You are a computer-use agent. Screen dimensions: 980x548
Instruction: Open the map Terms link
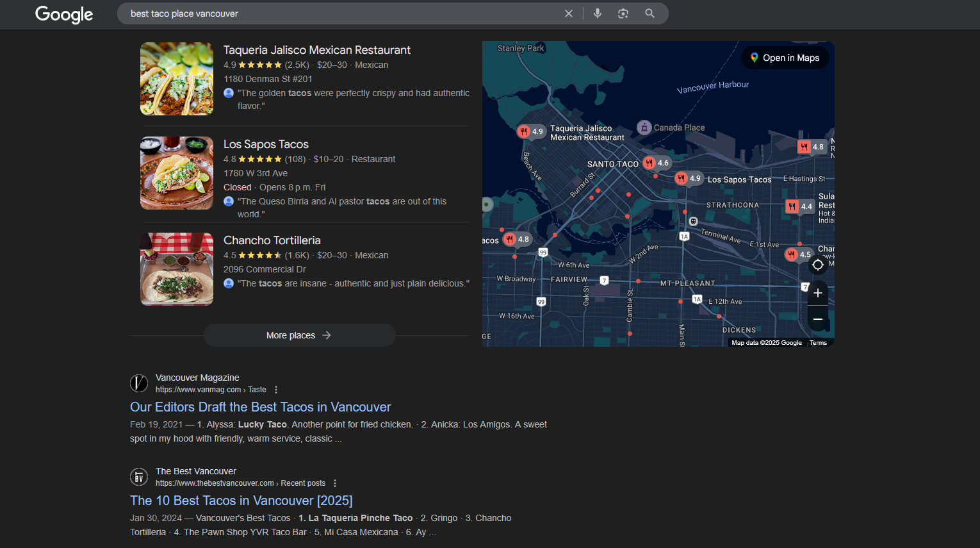point(818,343)
